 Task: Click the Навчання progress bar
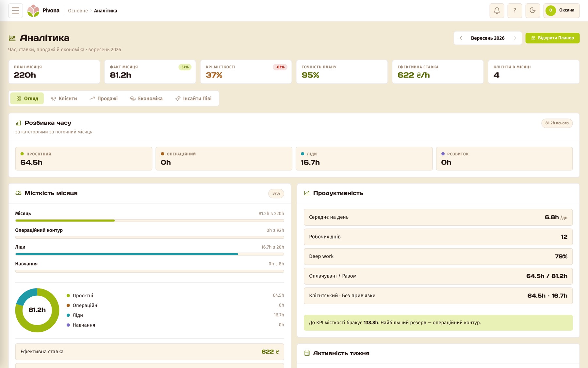tap(150, 271)
